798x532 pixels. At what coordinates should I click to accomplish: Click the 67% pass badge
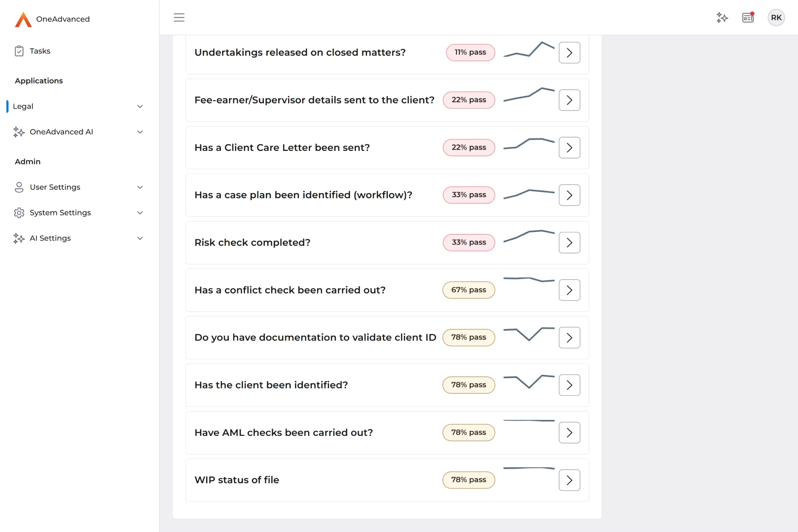pos(468,290)
